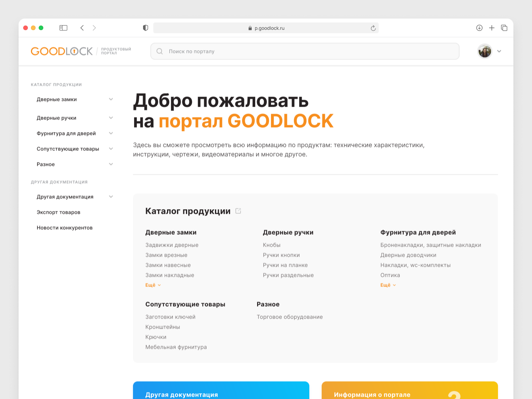Screen dimensions: 532x399
Task: Expand Дверные ручки sidebar chevron
Action: pos(111,118)
